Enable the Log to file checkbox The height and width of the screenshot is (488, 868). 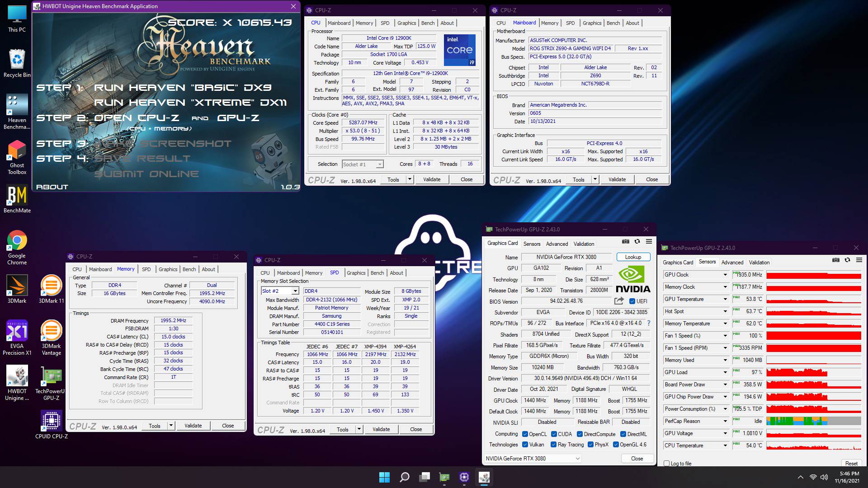point(666,464)
